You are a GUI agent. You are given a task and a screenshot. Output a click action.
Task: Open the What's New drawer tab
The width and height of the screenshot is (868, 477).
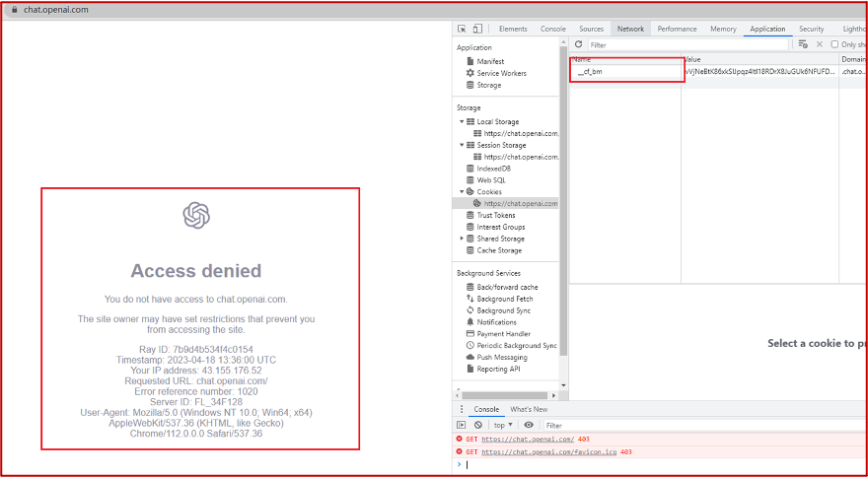529,409
